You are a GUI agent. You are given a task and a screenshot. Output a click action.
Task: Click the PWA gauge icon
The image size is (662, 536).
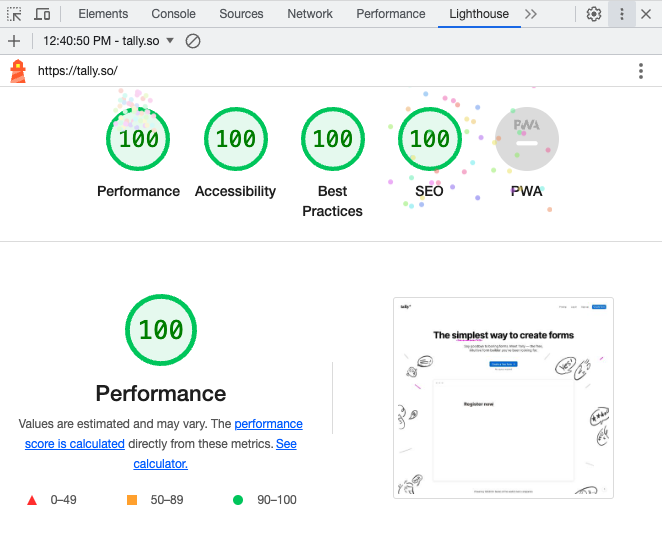click(527, 139)
